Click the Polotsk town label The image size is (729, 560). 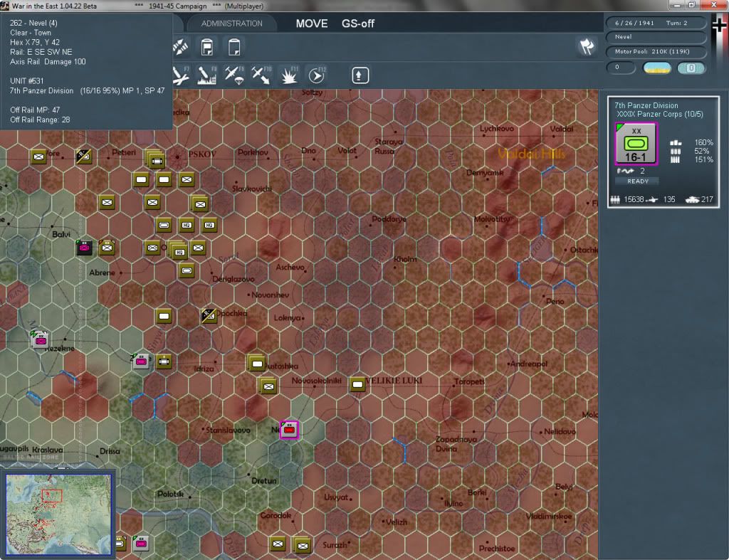pos(170,494)
